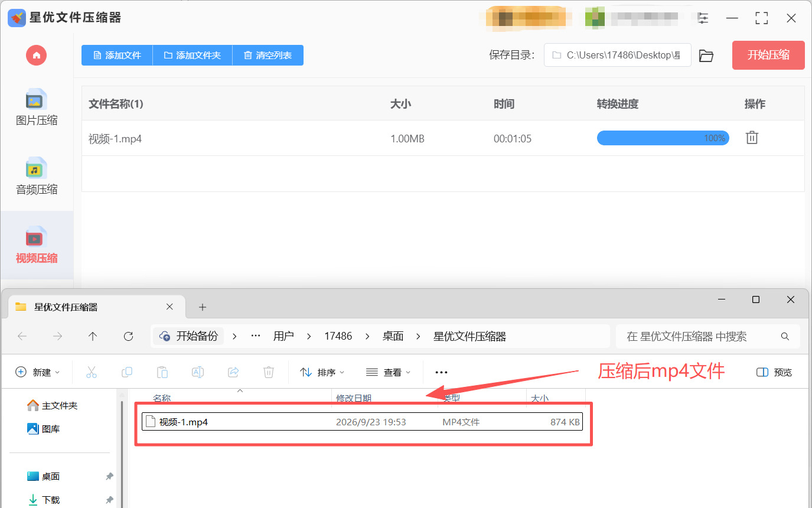
Task: Refresh the Explorer folder view
Action: coord(128,336)
